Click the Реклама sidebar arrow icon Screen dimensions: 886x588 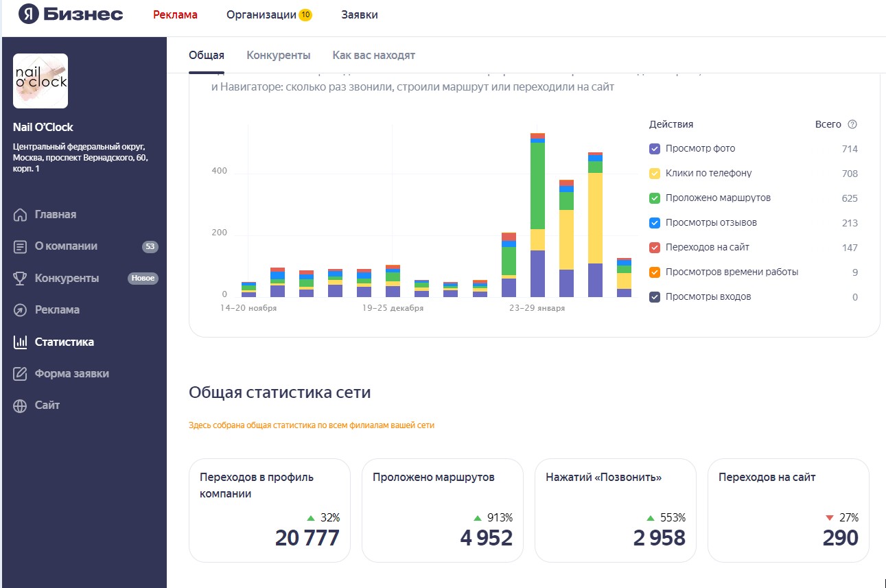coord(21,310)
